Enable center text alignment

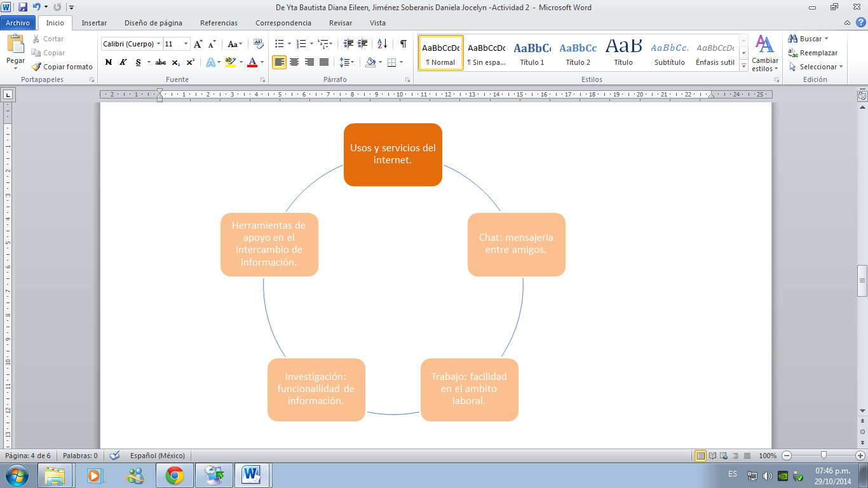coord(294,62)
